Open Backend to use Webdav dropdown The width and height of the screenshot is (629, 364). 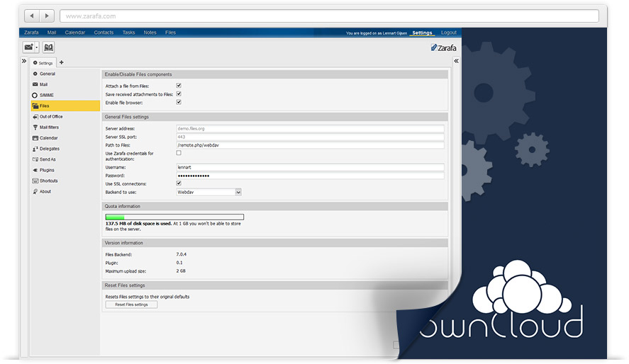(x=208, y=192)
